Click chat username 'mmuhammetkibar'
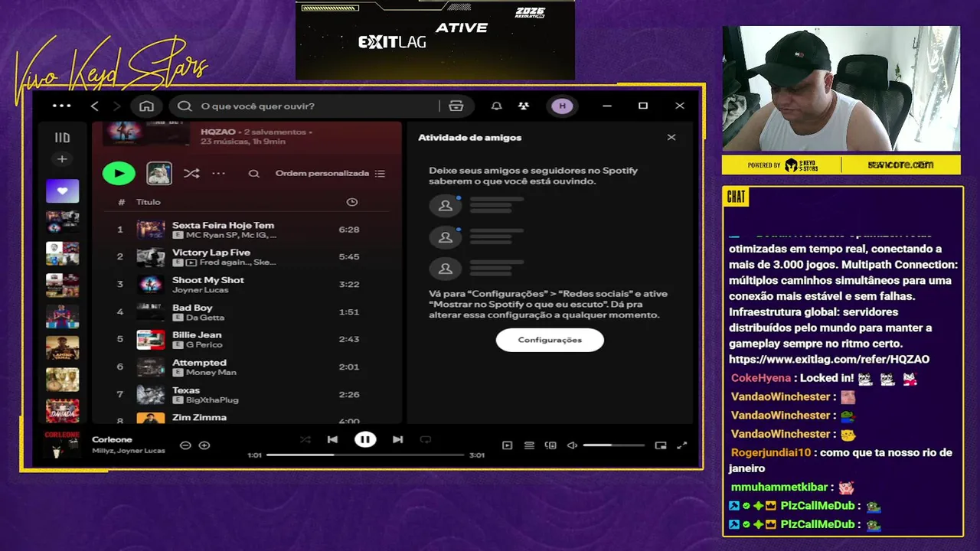 click(779, 487)
